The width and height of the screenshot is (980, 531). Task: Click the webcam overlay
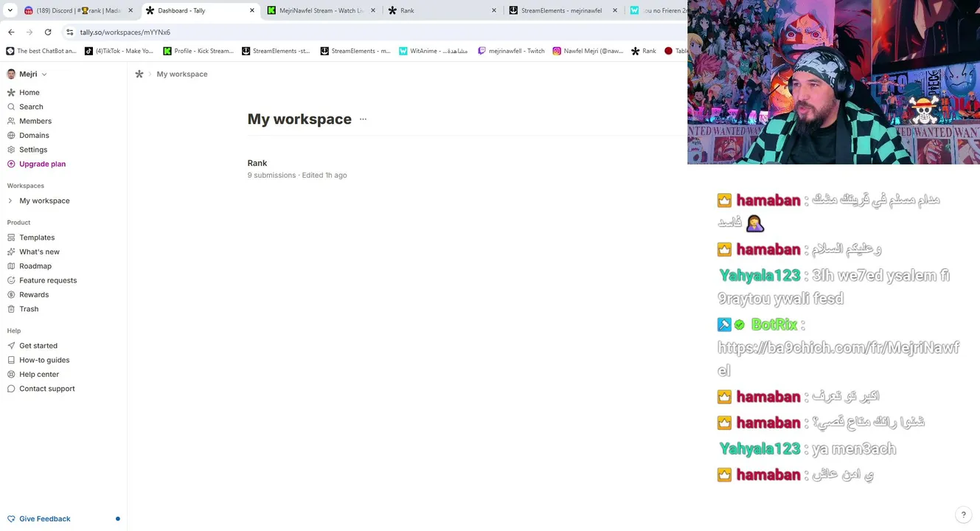point(833,82)
